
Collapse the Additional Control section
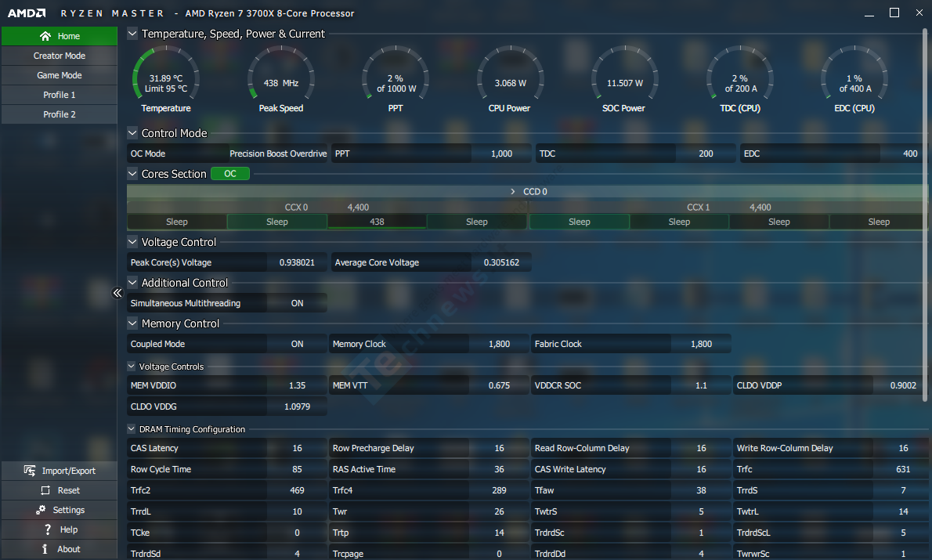click(132, 283)
